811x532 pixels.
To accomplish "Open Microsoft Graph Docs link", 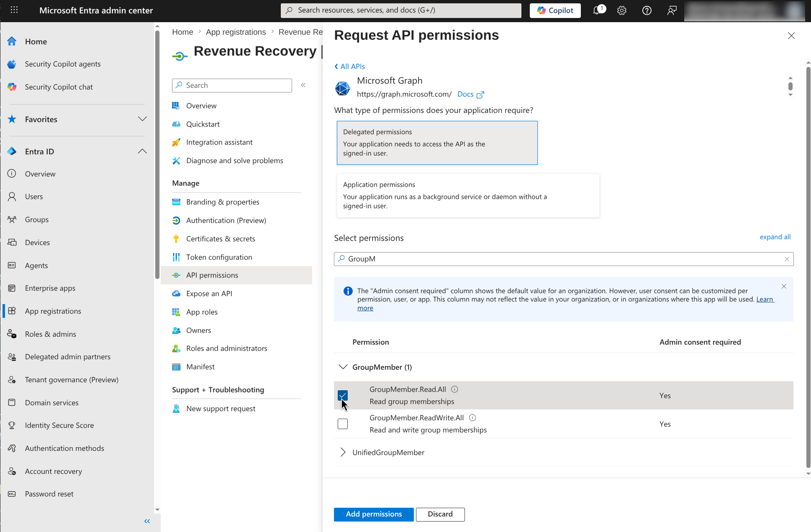I will tap(471, 95).
